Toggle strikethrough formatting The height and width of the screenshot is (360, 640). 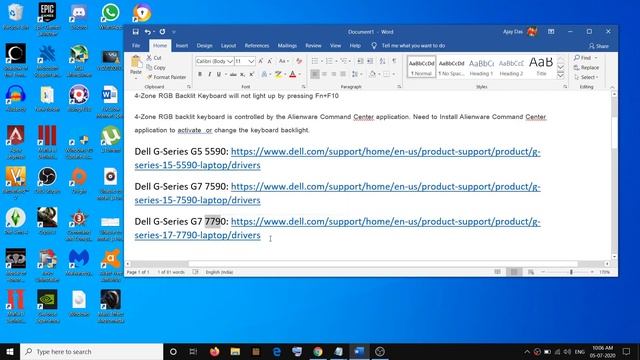tap(233, 74)
